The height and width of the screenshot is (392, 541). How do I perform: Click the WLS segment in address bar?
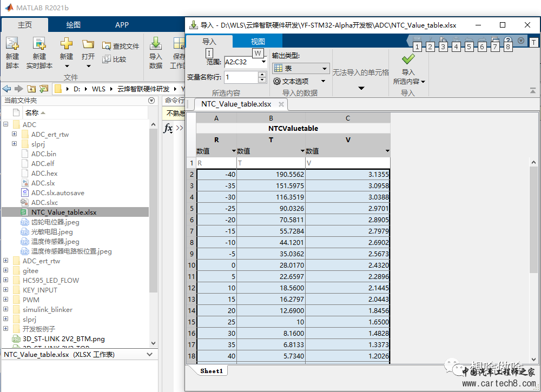coord(98,89)
